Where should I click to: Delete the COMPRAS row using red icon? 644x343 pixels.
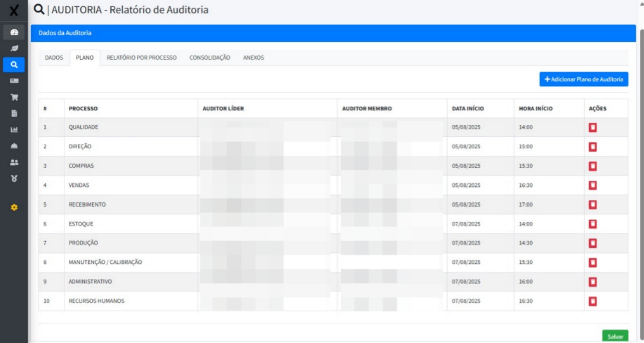pyautogui.click(x=593, y=166)
